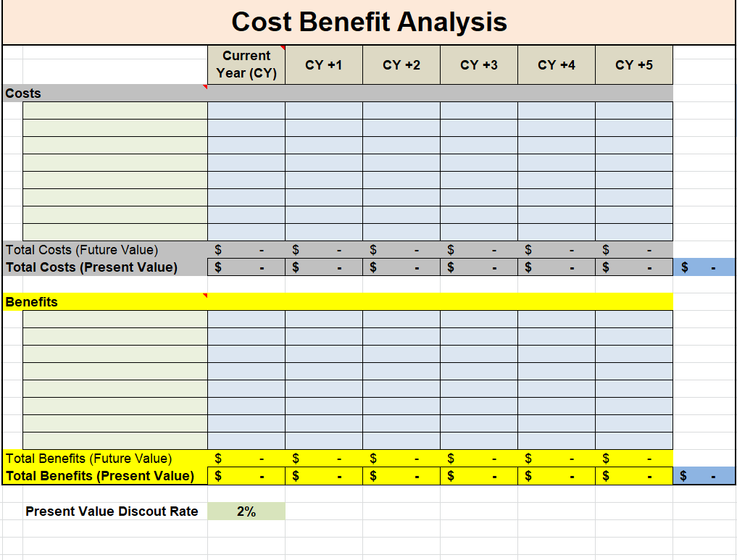Click the Total Benefits (Present Value) label
The width and height of the screenshot is (737, 560).
[100, 476]
